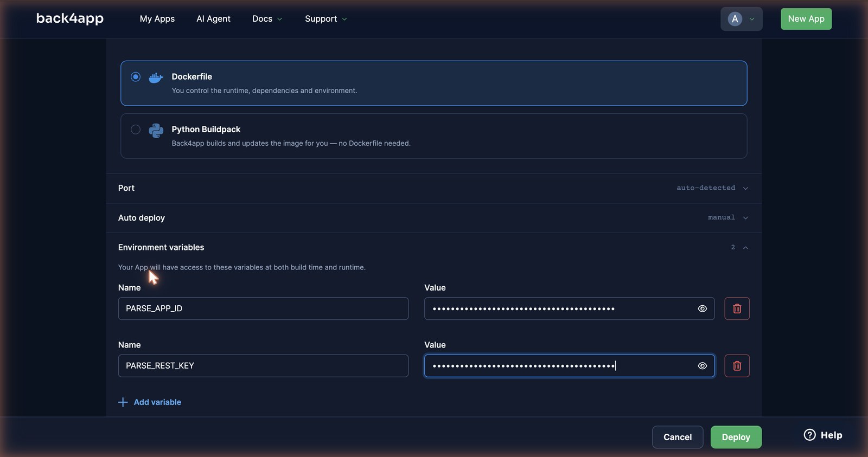Open the account avatar menu
The height and width of the screenshot is (457, 868).
tap(741, 19)
